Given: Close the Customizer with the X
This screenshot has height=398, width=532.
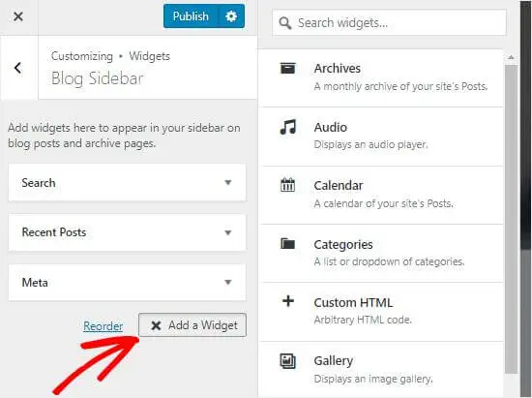Looking at the screenshot, I should pos(18,16).
